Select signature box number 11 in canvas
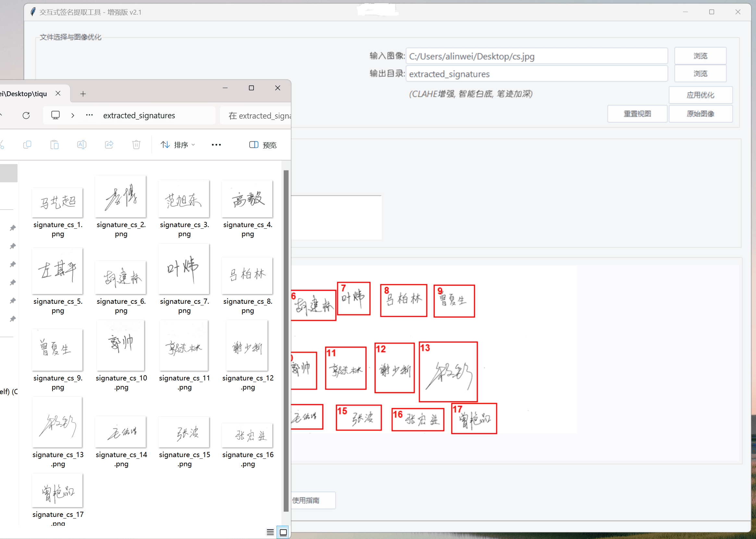This screenshot has height=539, width=756. (345, 368)
